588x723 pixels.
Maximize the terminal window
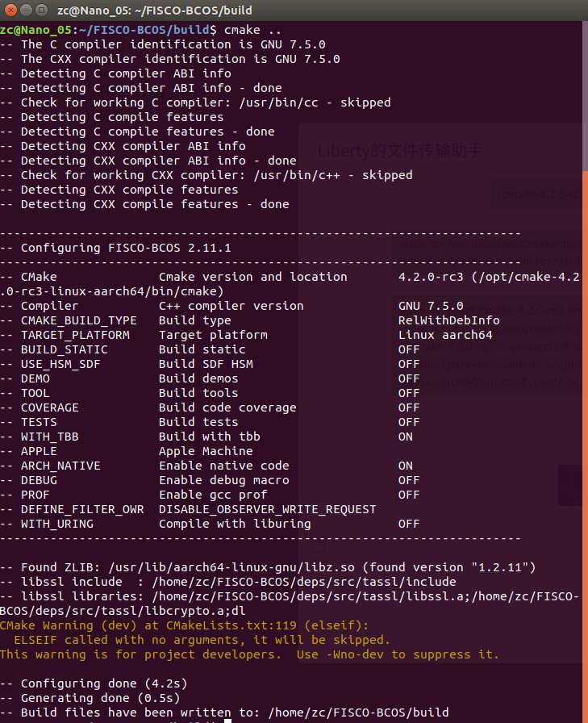(x=41, y=10)
